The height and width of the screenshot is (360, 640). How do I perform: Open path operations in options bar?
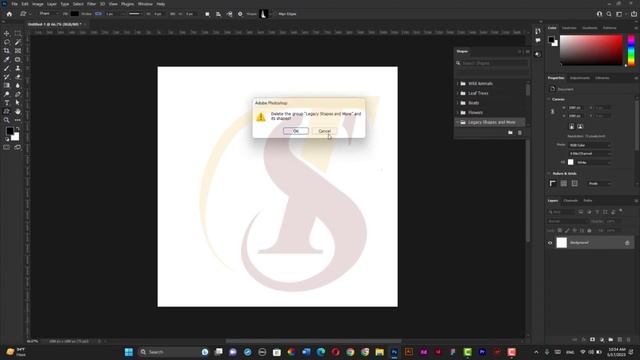click(x=207, y=14)
